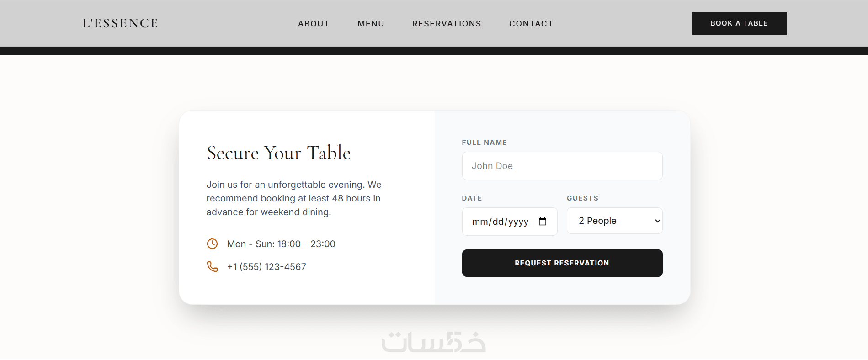The height and width of the screenshot is (360, 868).
Task: Click the chevron arrow in the Guests selector
Action: 657,221
